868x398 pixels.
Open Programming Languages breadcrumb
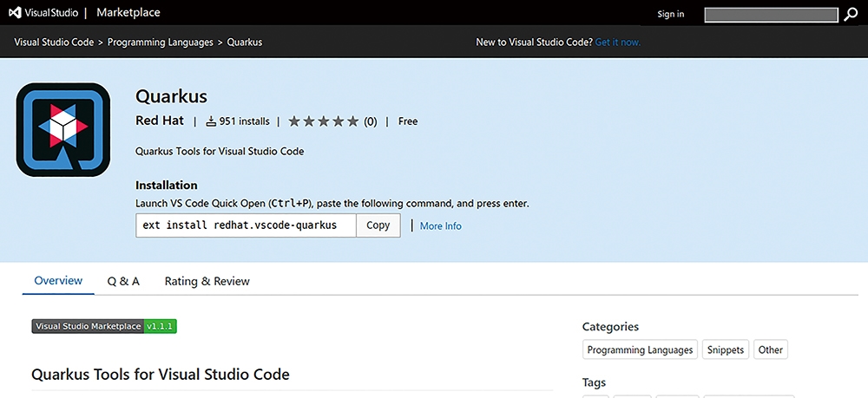(161, 42)
